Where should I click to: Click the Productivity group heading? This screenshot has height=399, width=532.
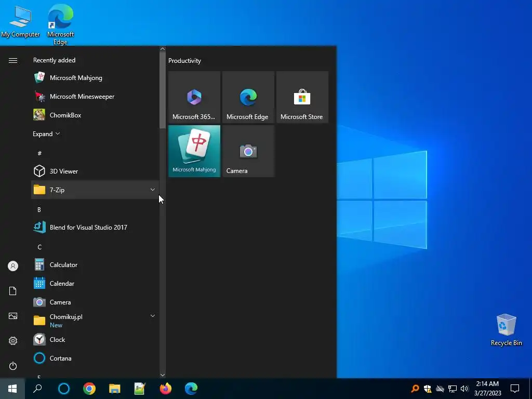coord(184,61)
